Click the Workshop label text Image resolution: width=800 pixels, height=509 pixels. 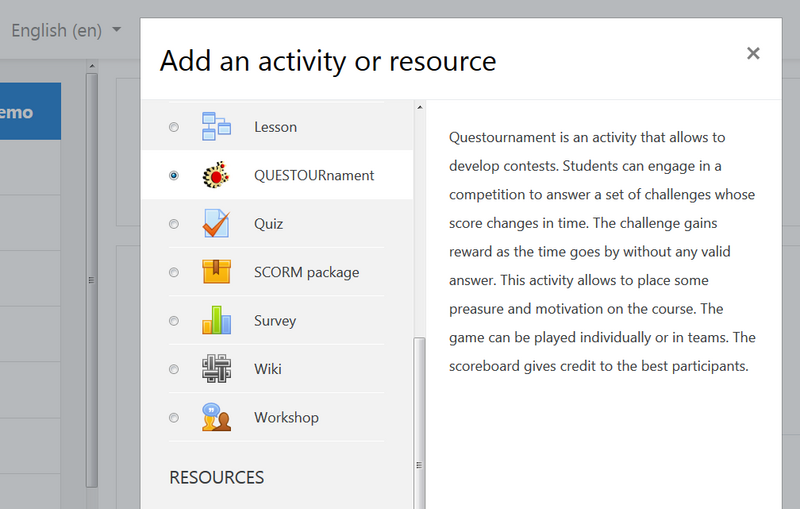coord(286,417)
